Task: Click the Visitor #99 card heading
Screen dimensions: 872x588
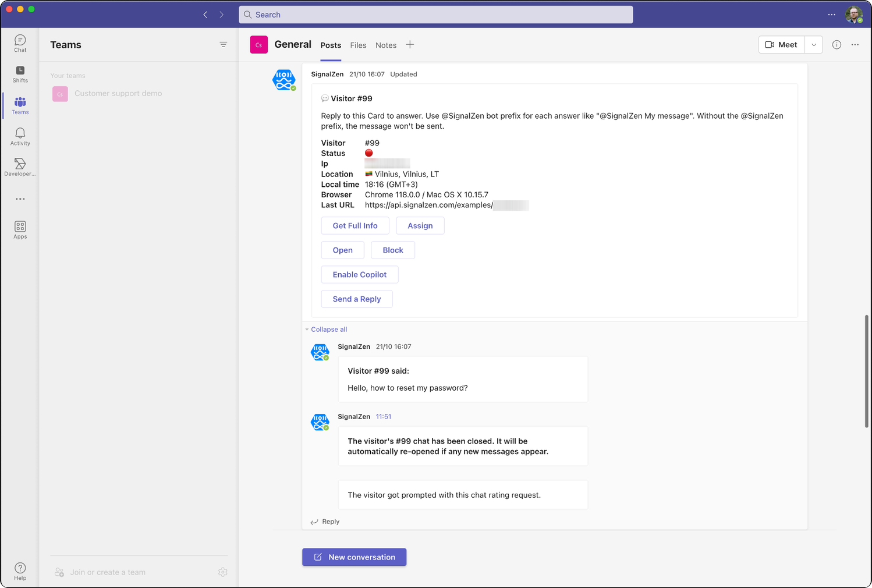Action: tap(352, 98)
